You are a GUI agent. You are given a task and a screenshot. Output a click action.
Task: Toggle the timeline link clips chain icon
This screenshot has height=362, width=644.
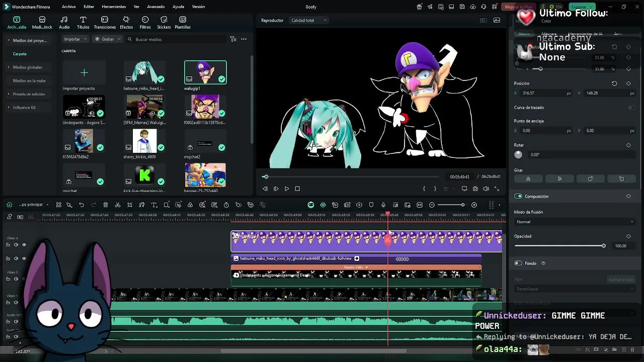(20, 217)
